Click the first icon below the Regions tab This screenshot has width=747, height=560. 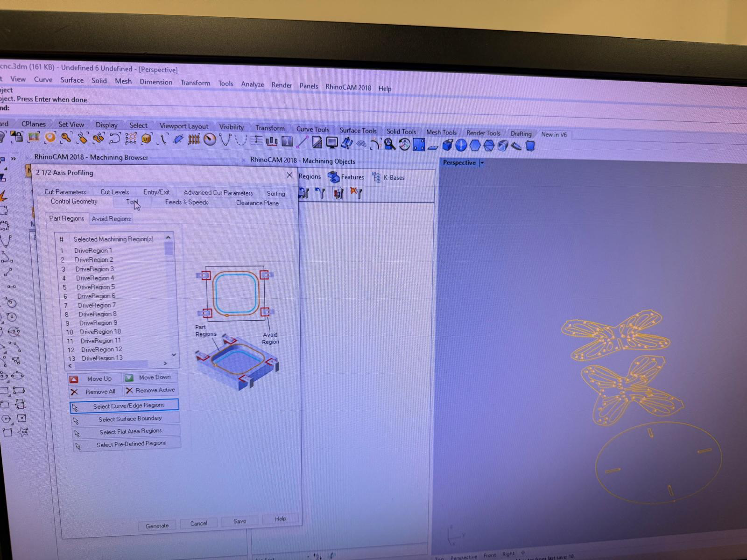tap(304, 193)
